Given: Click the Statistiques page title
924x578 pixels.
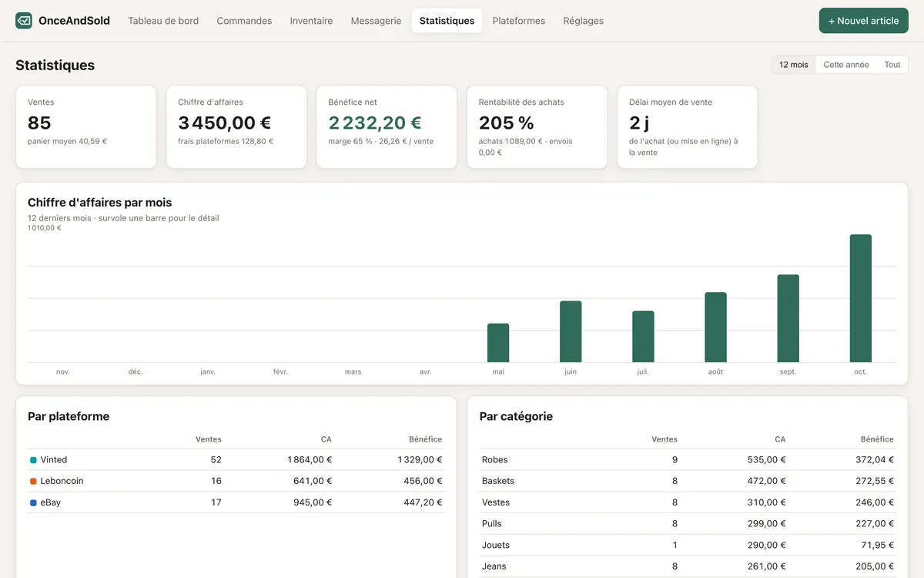Looking at the screenshot, I should (55, 66).
